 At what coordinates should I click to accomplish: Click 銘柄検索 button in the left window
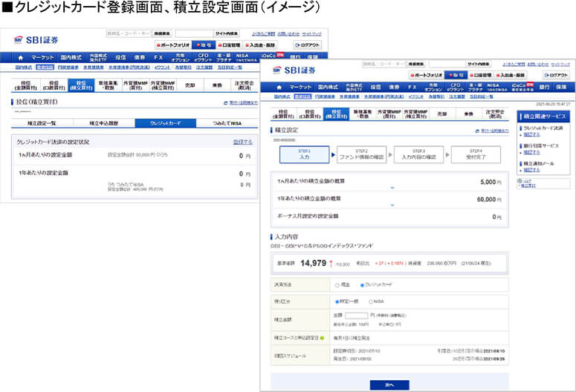tap(162, 33)
